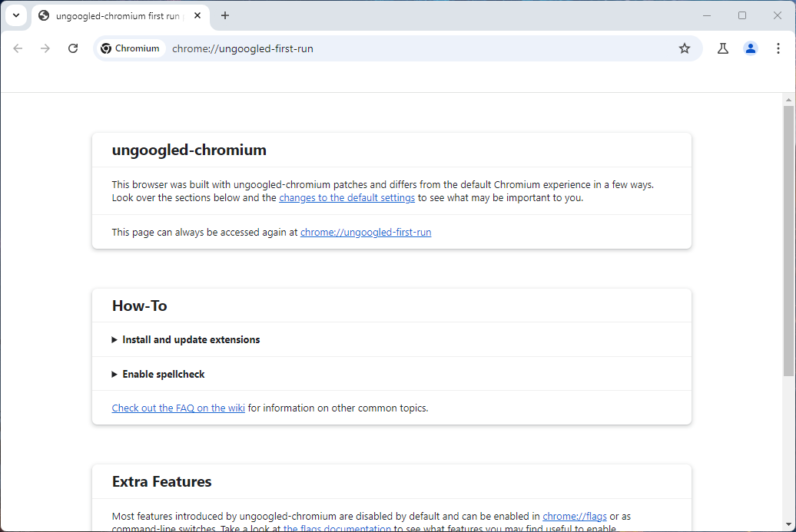The height and width of the screenshot is (532, 796).
Task: Open the chrome://flags link
Action: pyautogui.click(x=574, y=516)
